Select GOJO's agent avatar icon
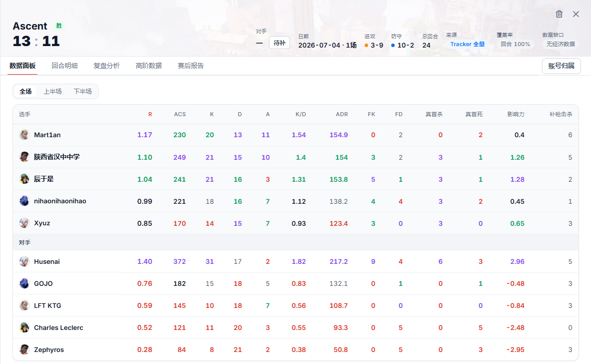The image size is (591, 364). [x=25, y=283]
